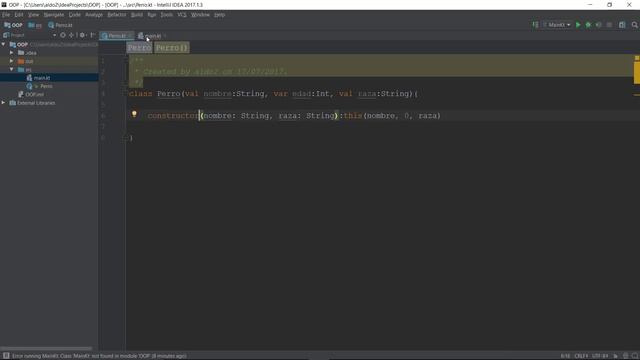640x360 pixels.
Task: Open the Run menu
Action: click(x=151, y=15)
